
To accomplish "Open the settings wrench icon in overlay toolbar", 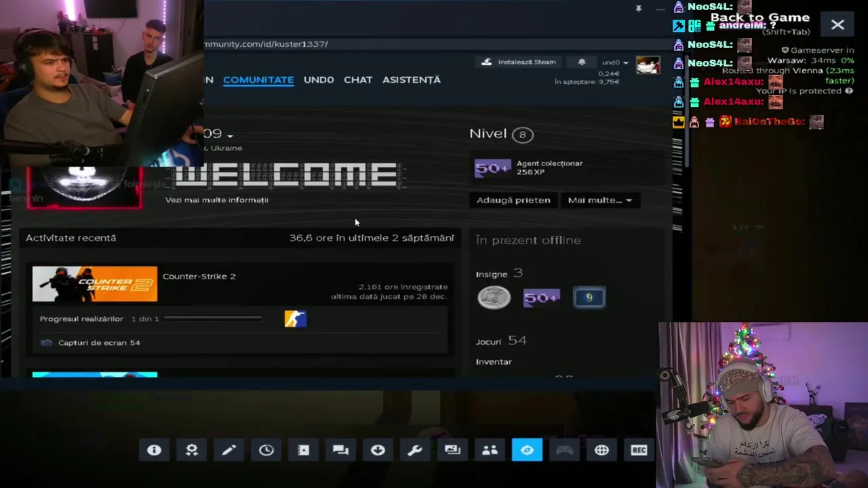I will click(415, 450).
